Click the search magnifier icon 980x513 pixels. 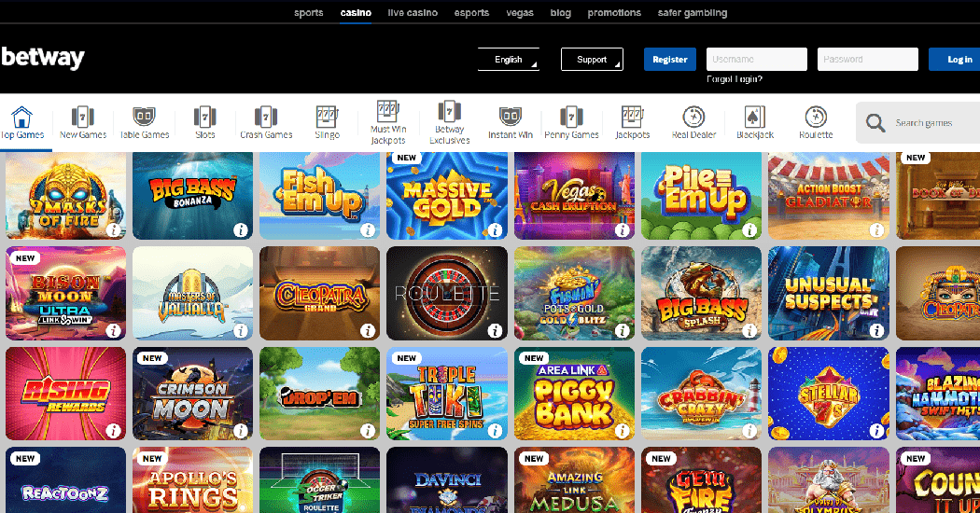[875, 123]
